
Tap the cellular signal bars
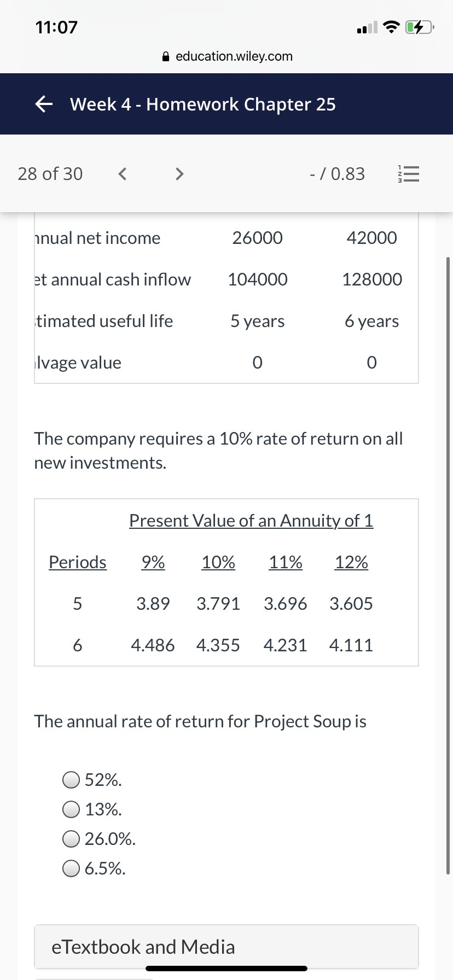coord(367,27)
